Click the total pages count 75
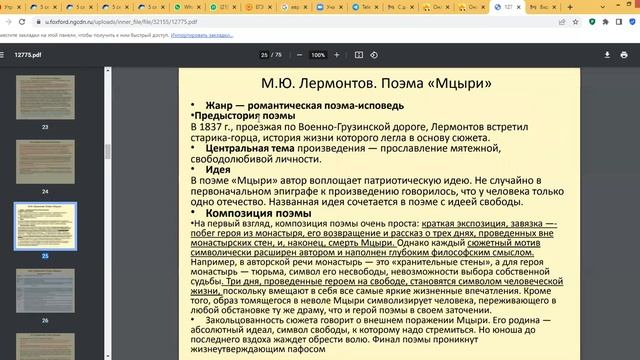This screenshot has width=640, height=360. click(278, 55)
